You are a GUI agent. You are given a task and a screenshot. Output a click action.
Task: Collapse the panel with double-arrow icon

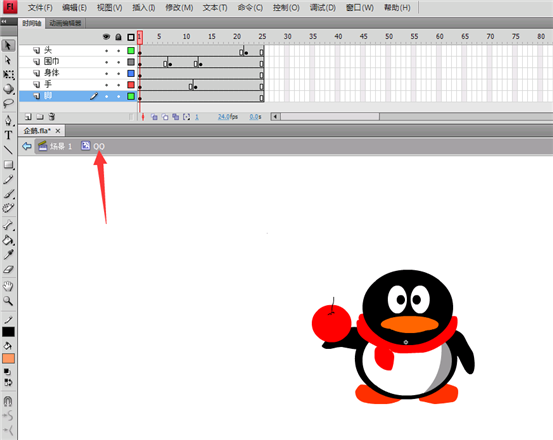pyautogui.click(x=4, y=22)
